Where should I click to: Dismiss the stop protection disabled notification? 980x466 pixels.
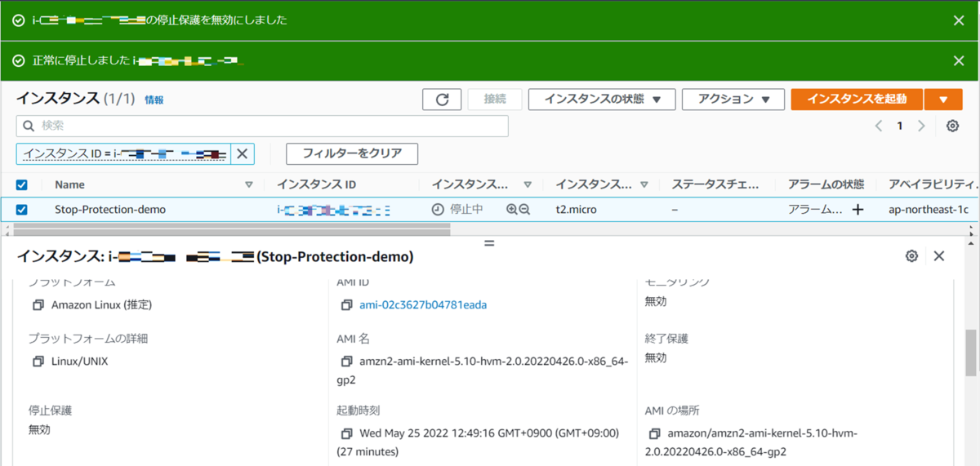click(x=959, y=20)
